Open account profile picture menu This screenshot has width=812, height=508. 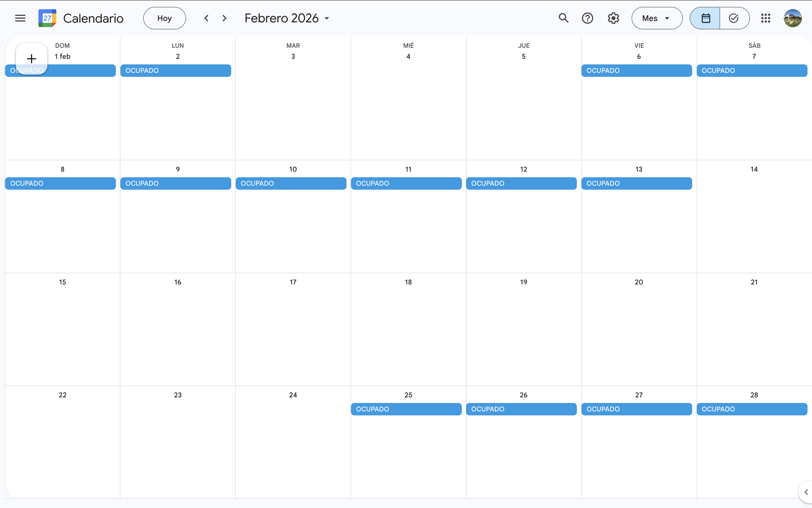coord(793,18)
